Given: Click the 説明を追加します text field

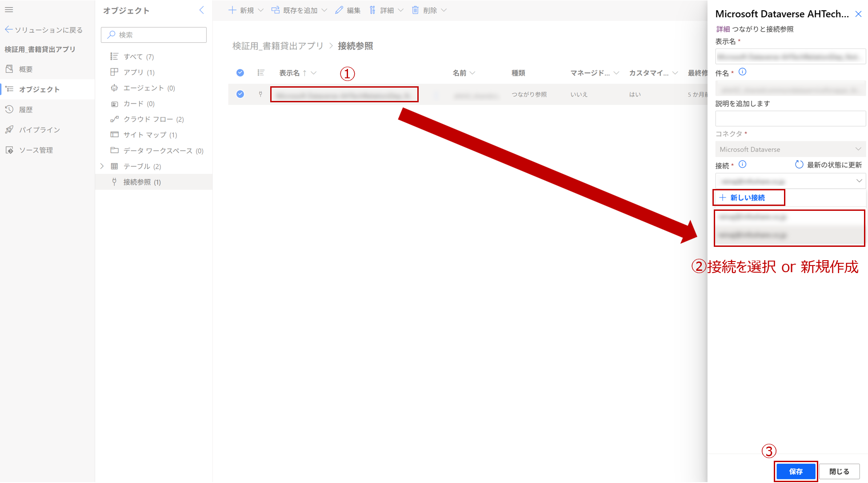Looking at the screenshot, I should 790,119.
